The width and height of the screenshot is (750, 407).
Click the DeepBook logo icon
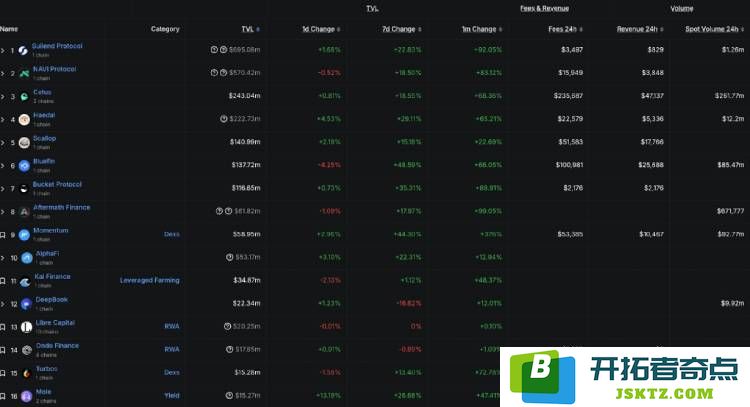(26, 304)
